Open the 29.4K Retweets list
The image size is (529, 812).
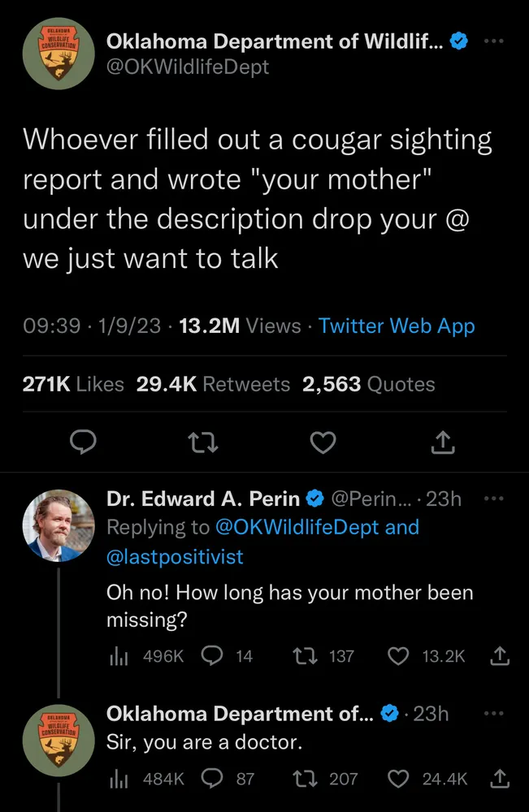tap(213, 384)
